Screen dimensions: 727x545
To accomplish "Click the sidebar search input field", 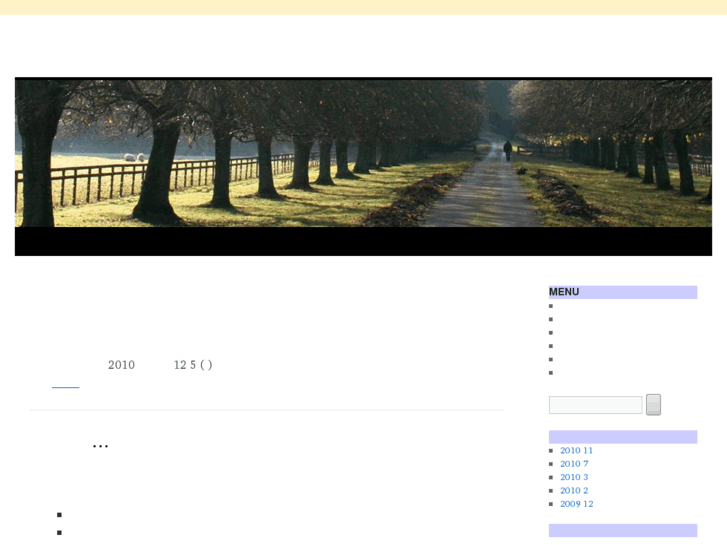I will [595, 405].
